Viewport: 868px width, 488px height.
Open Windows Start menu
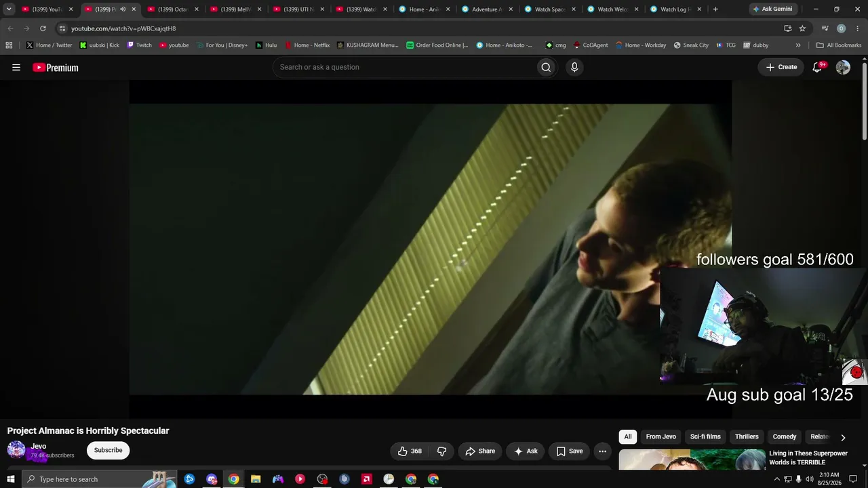click(11, 479)
